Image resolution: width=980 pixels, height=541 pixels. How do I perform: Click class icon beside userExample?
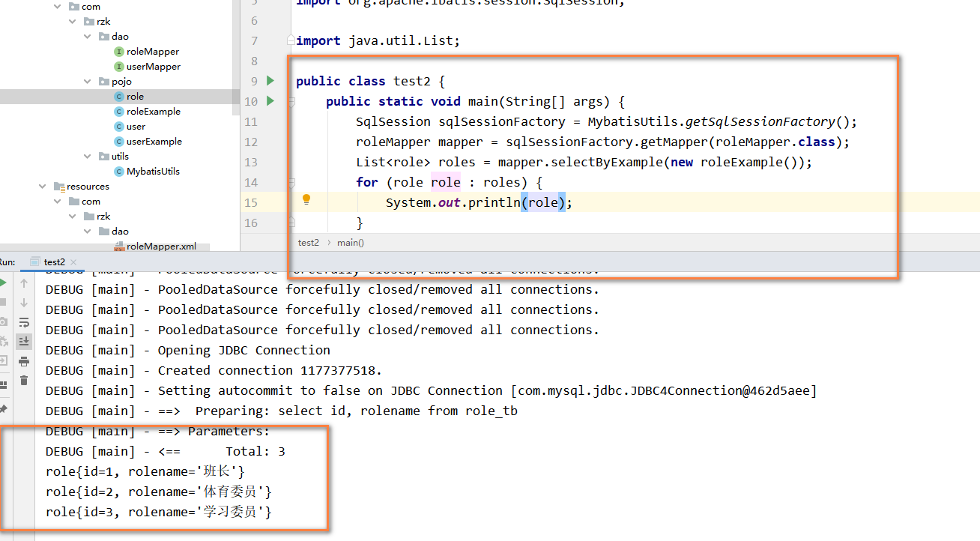pyautogui.click(x=118, y=142)
